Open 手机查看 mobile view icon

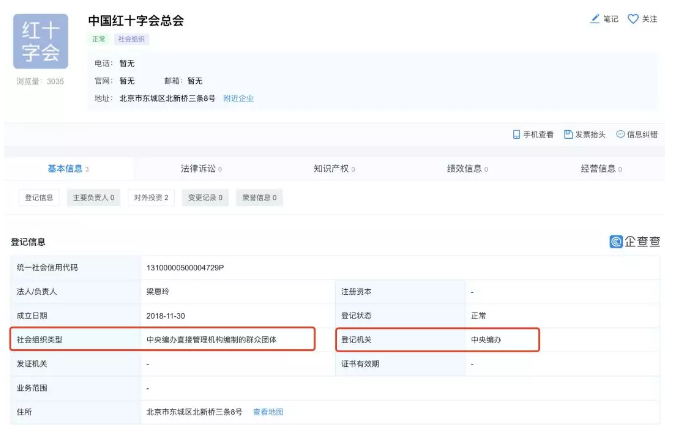[x=516, y=135]
